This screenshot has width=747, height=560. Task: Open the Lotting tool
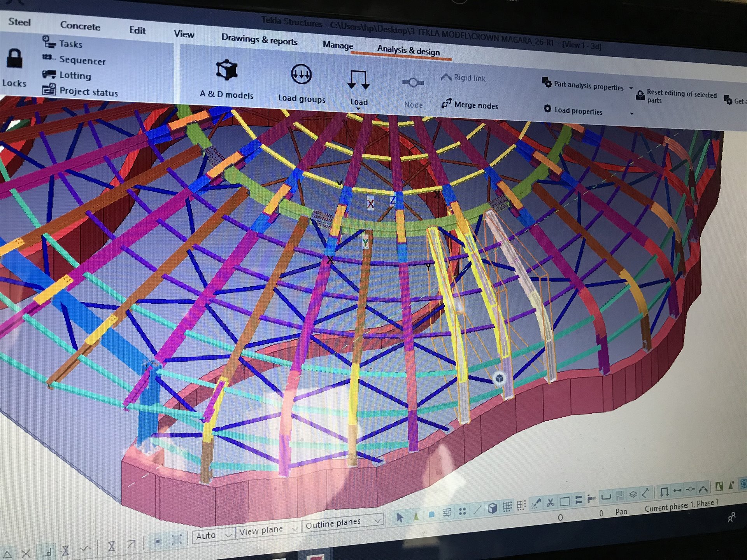tap(67, 75)
